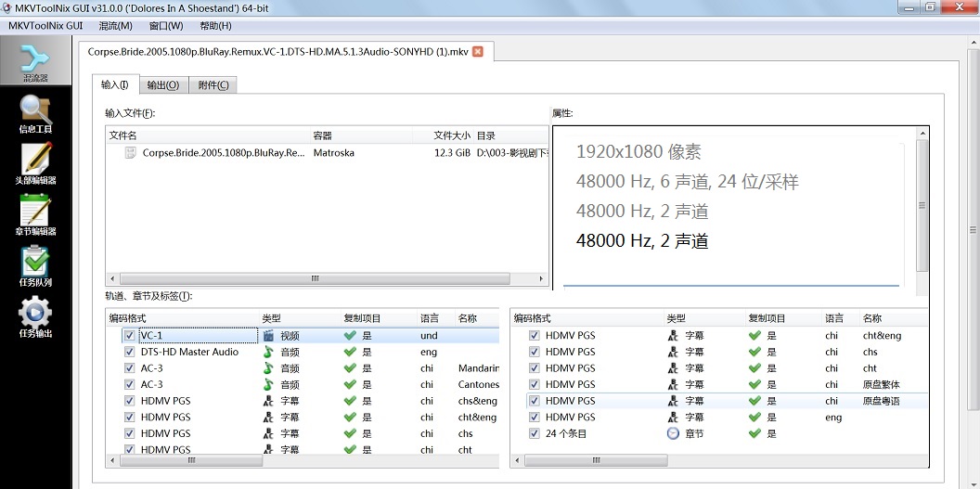Screen dimensions: 980x489
Task: Switch to the 附件(C) tab
Action: coord(213,85)
